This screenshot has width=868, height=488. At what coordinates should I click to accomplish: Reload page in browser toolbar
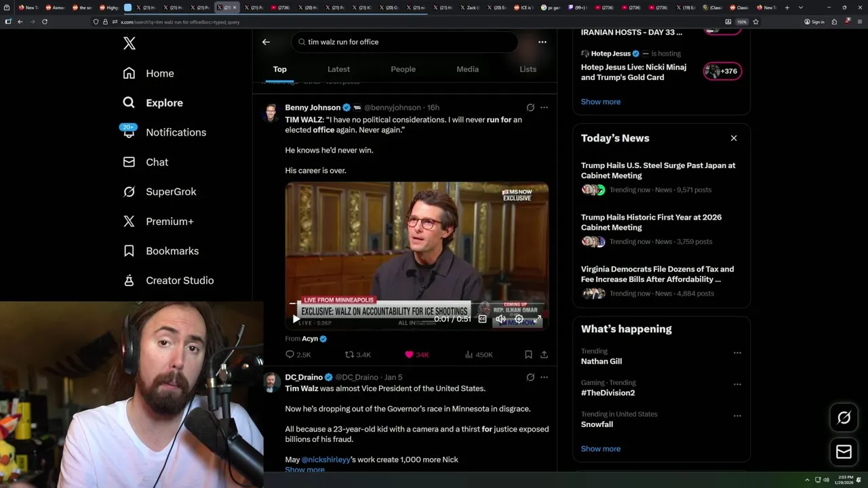coord(45,22)
